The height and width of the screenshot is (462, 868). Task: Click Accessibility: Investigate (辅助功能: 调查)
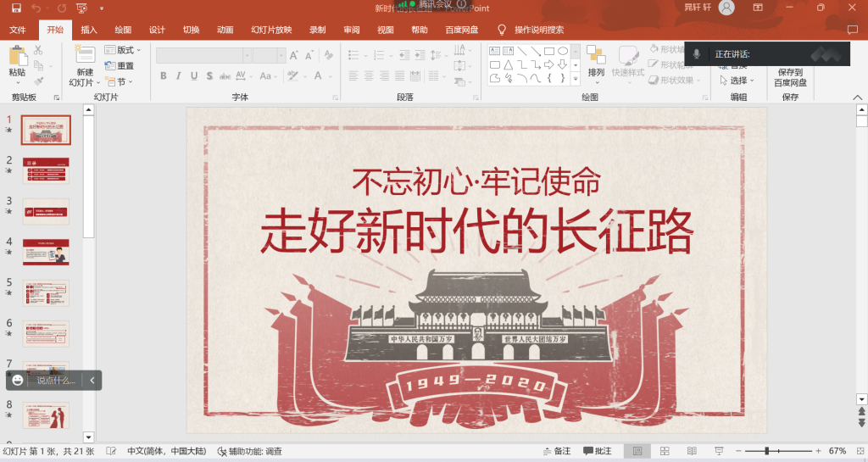click(250, 451)
